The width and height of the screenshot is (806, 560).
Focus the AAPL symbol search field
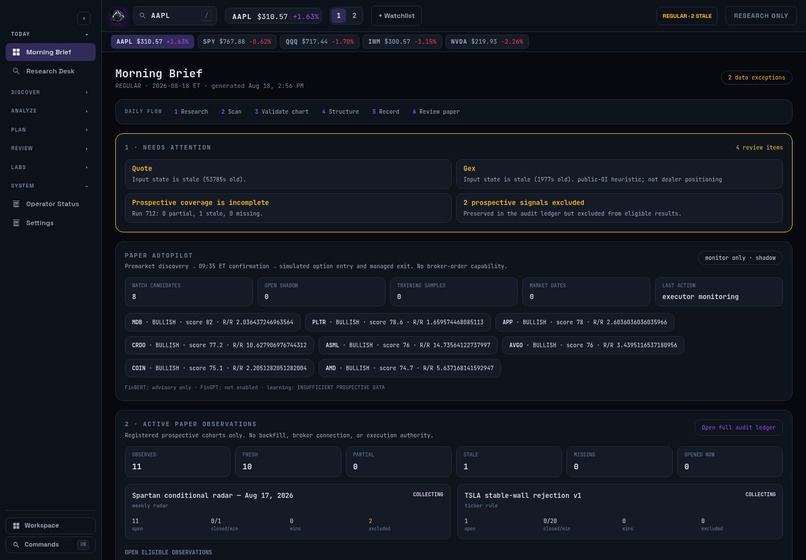pos(175,16)
